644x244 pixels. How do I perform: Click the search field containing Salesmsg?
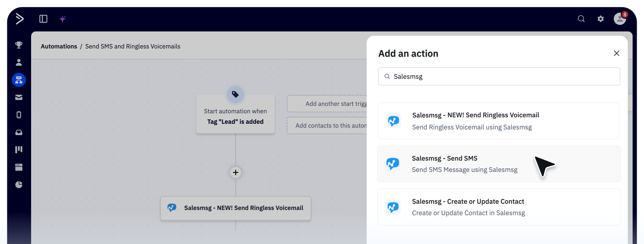(499, 76)
